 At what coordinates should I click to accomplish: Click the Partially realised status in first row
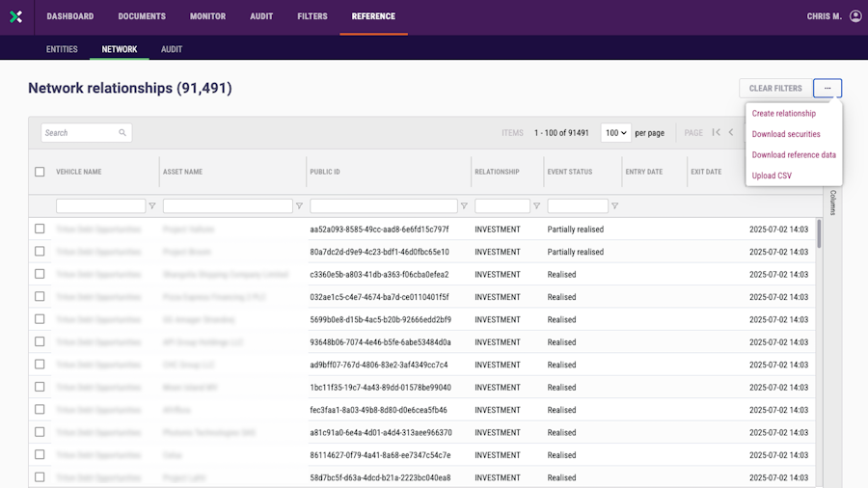(x=575, y=230)
